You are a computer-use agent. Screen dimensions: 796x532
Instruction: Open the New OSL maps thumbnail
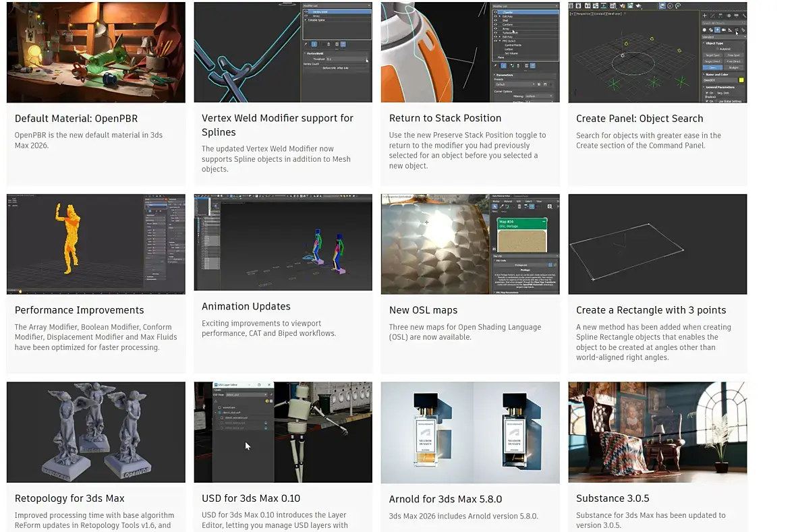(470, 244)
